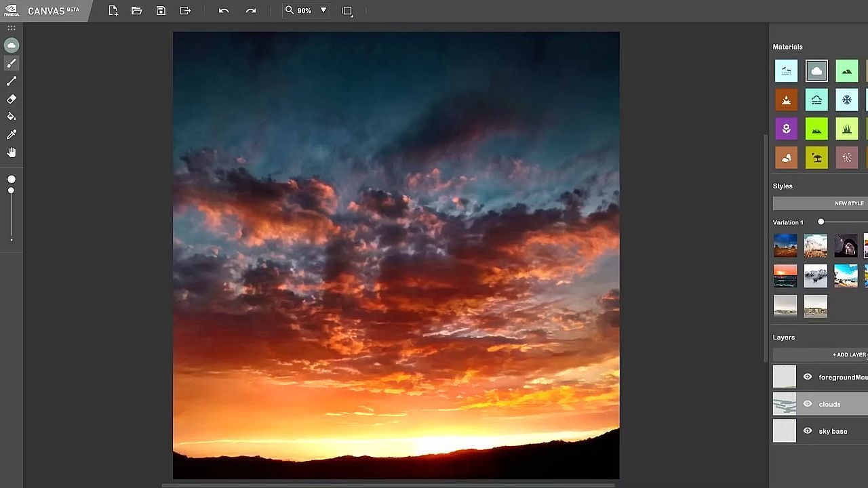Click the large-size dot above brush slider

12,180
